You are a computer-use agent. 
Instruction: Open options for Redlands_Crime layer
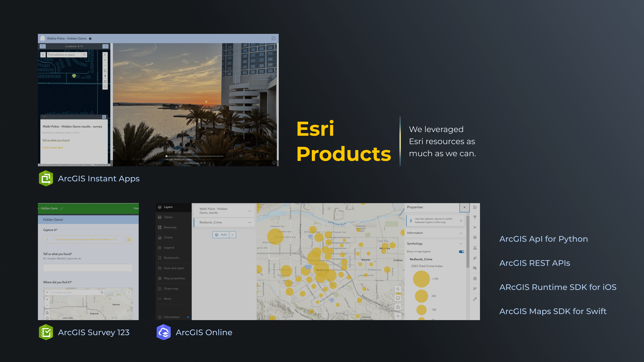250,222
